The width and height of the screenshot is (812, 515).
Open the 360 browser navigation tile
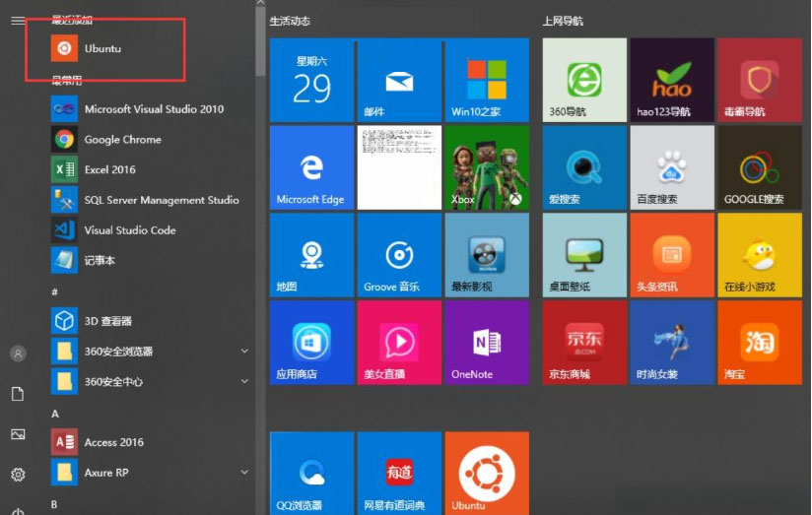pyautogui.click(x=583, y=81)
